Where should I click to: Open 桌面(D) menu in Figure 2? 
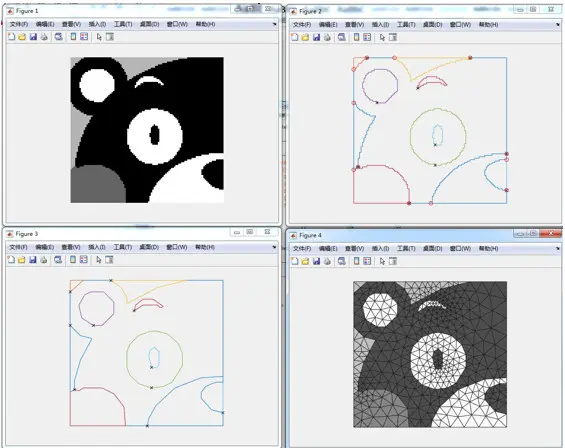pyautogui.click(x=432, y=25)
